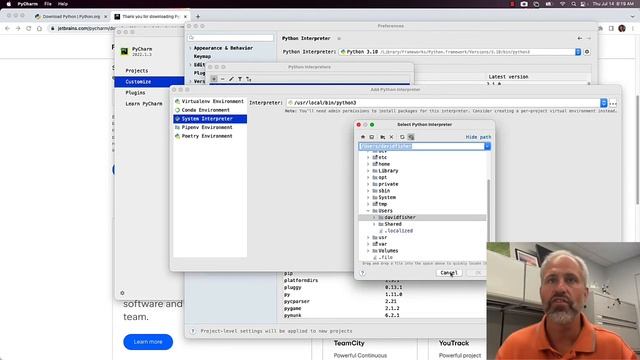This screenshot has height=360, width=640.
Task: Open Learn PyCharm in welcome window
Action: pos(144,104)
